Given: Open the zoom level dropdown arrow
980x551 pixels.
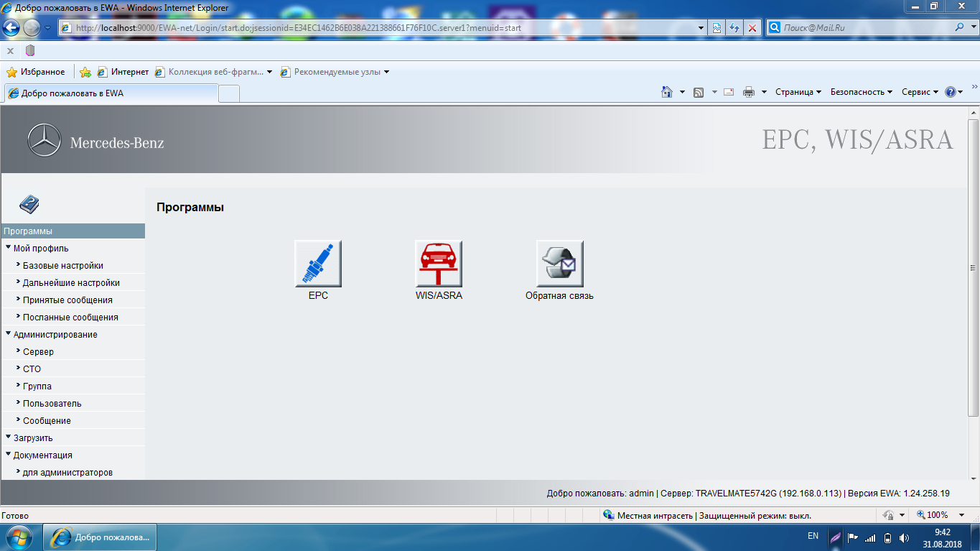Looking at the screenshot, I should pos(962,515).
